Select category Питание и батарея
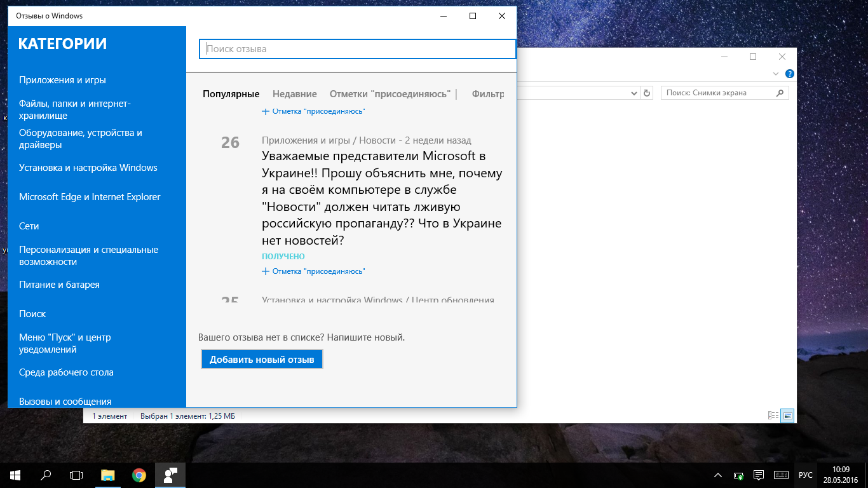Viewport: 868px width, 488px height. [59, 285]
